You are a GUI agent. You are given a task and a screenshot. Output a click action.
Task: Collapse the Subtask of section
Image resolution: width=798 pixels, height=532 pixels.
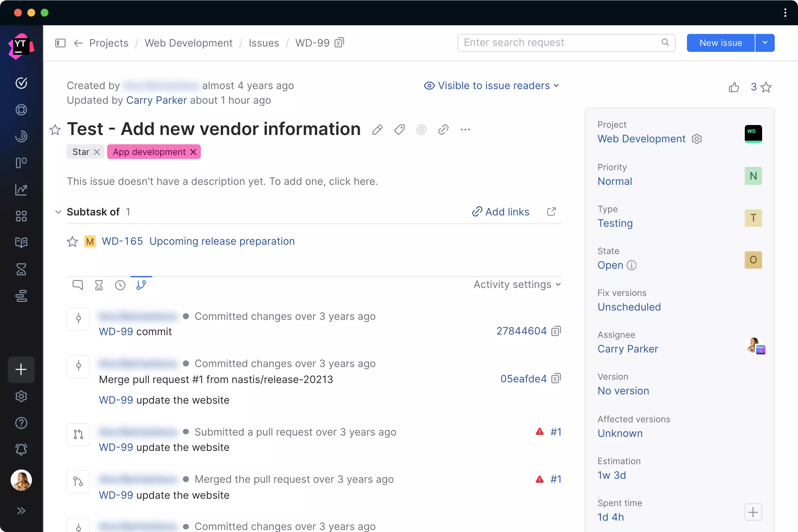click(58, 212)
